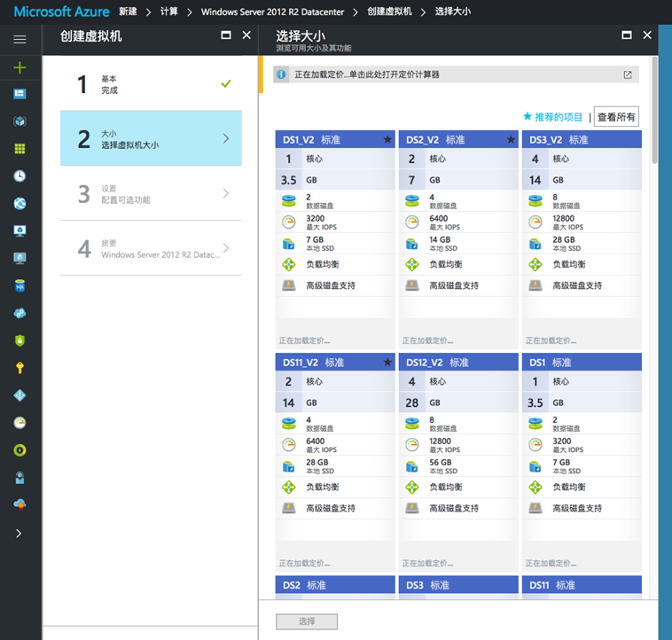Open the first monitor Virtual machines icon
Screen dimensions: 672x640
click(x=20, y=230)
